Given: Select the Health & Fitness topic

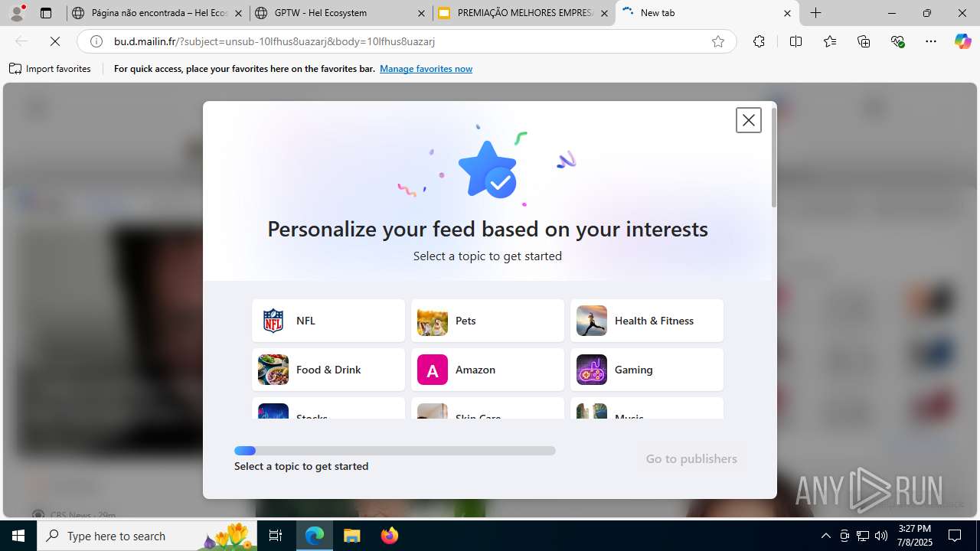Looking at the screenshot, I should click(x=647, y=321).
